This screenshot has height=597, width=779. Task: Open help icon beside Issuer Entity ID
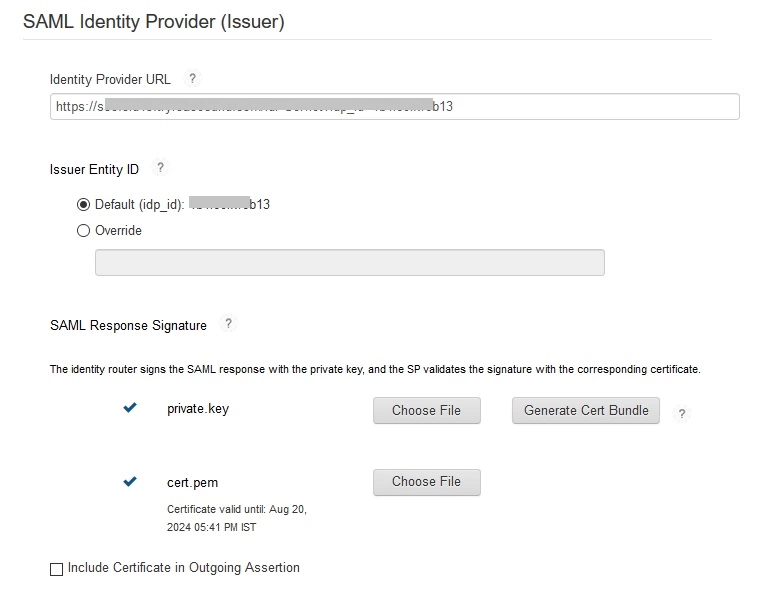160,168
